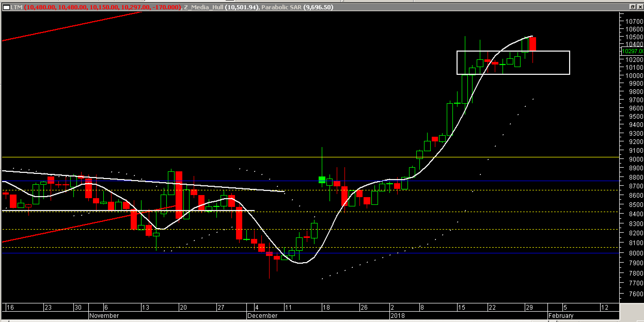Viewport: 644px width, 322px height.
Task: Click the December label on date axis
Action: (x=262, y=316)
